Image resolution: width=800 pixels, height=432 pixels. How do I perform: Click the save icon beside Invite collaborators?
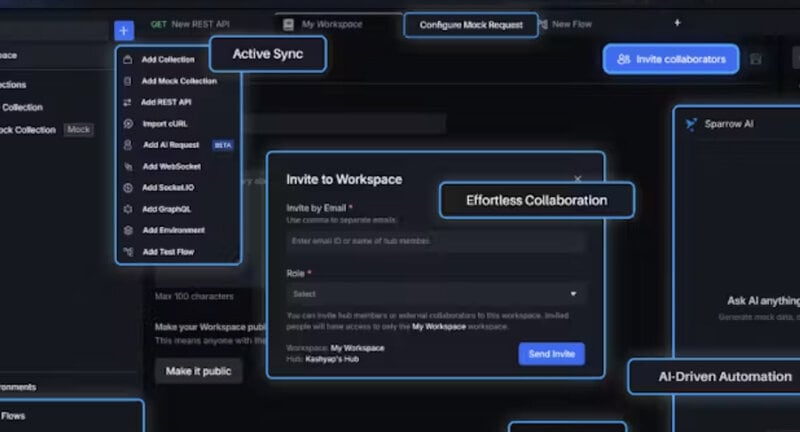click(756, 59)
